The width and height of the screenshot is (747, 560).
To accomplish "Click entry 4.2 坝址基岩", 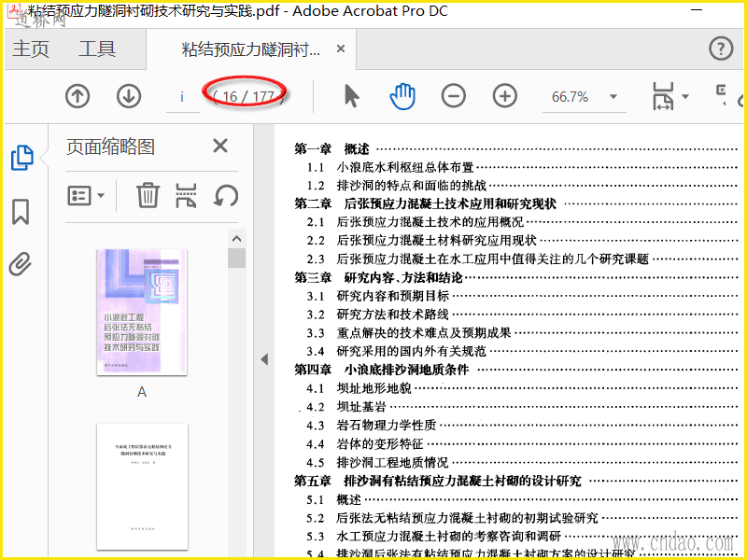I will (x=346, y=408).
